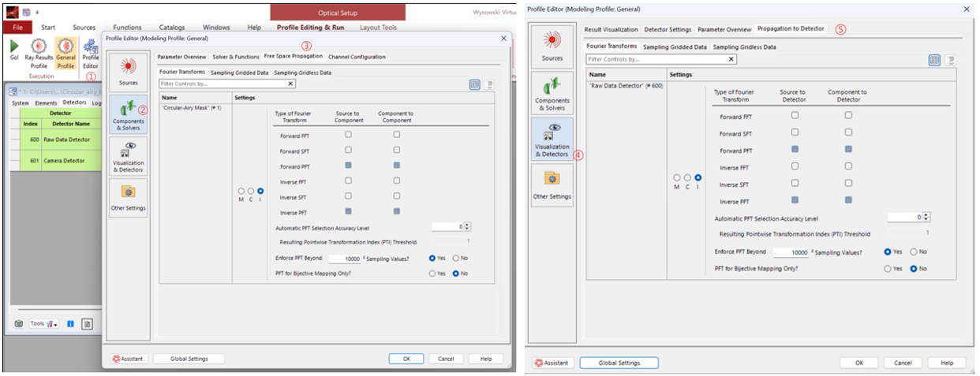Image resolution: width=980 pixels, height=376 pixels.
Task: Open Profile Editor from the ribbon
Action: point(91,50)
